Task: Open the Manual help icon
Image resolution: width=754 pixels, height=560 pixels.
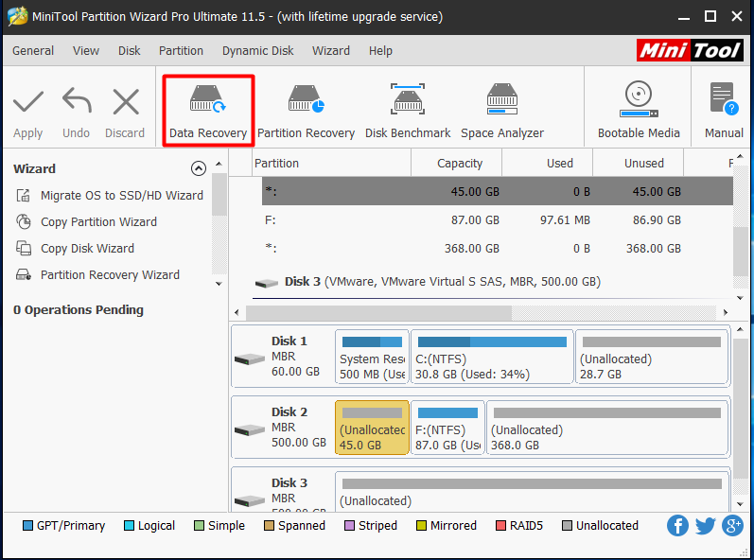Action: (x=724, y=111)
